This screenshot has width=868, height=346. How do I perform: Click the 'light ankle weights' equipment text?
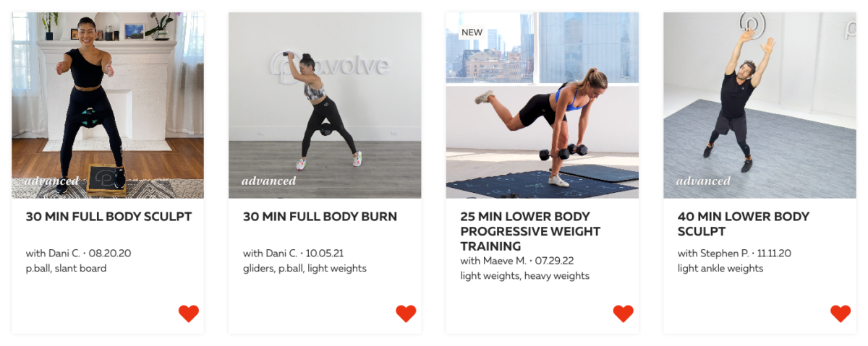(x=720, y=269)
